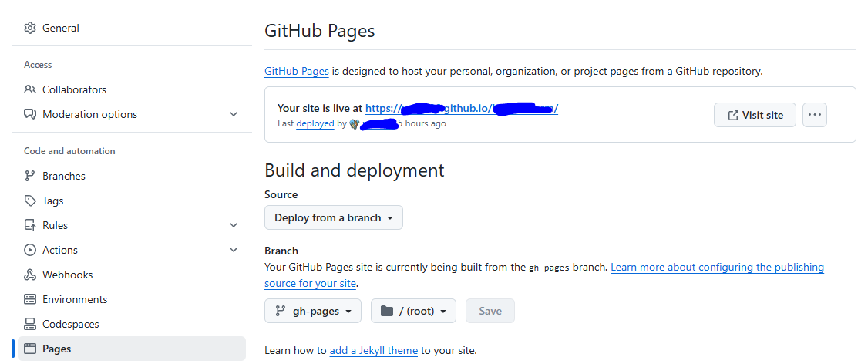
Task: Click the Code and automation section label
Action: tap(69, 150)
